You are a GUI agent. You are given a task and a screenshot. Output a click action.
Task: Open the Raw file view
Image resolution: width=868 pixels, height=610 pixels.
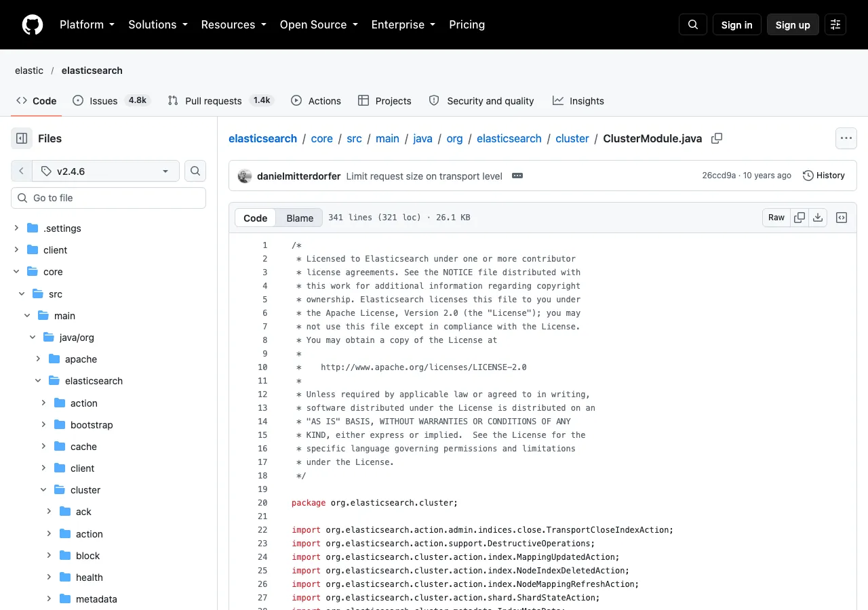pos(776,218)
